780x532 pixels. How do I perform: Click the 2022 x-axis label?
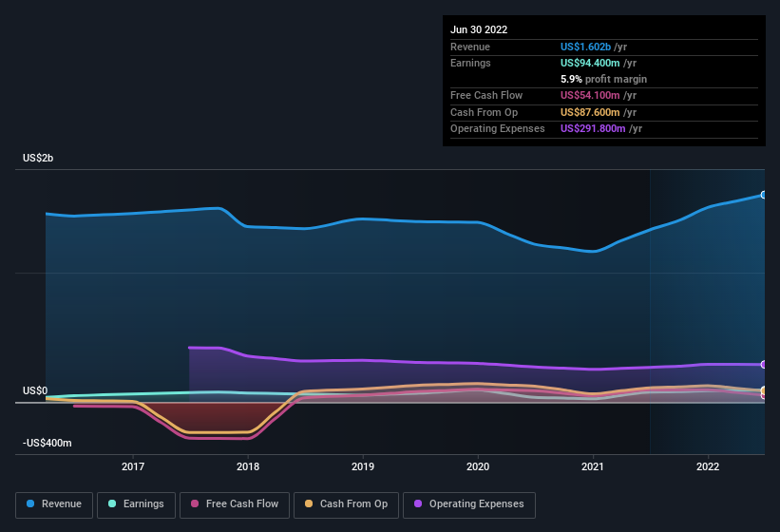pyautogui.click(x=708, y=466)
